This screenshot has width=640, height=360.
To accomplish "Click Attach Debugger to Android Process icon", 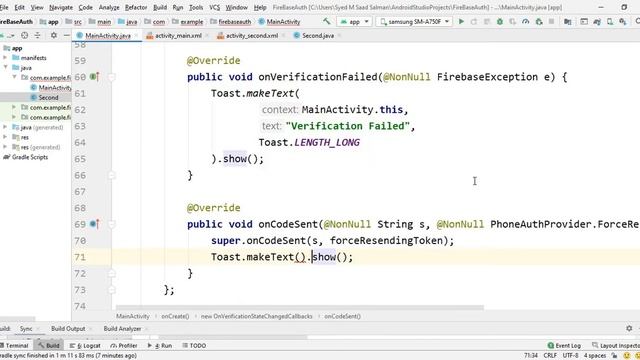I will coord(539,21).
